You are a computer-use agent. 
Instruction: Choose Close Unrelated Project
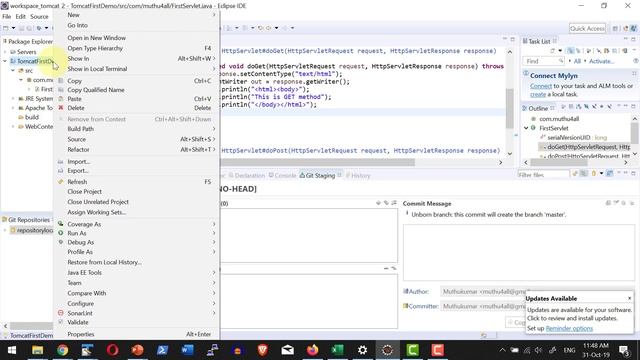pos(98,202)
